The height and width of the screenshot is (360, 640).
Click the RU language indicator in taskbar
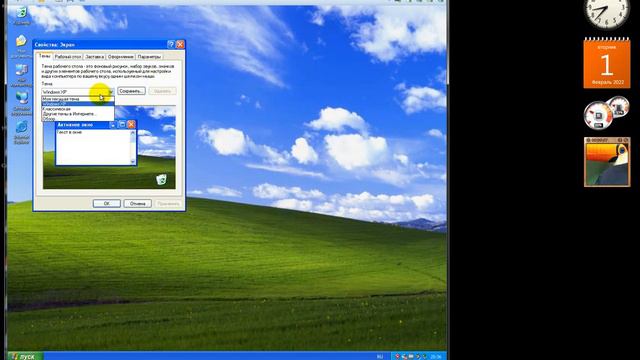[380, 356]
